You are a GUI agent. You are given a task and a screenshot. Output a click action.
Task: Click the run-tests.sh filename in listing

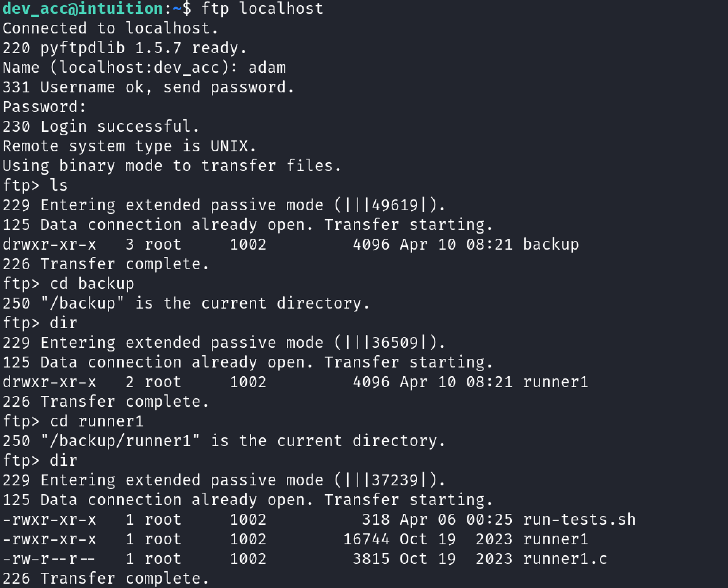coord(579,520)
